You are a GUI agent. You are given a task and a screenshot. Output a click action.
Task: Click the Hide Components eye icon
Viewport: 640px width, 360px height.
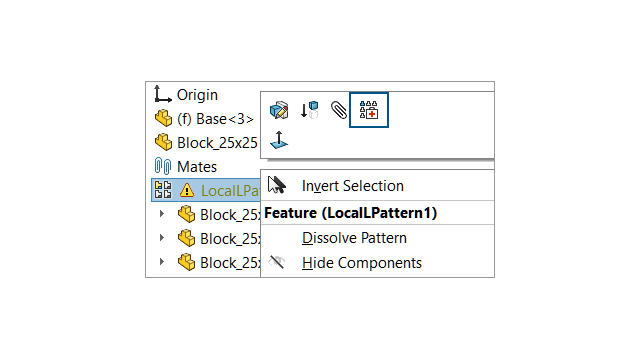(277, 262)
